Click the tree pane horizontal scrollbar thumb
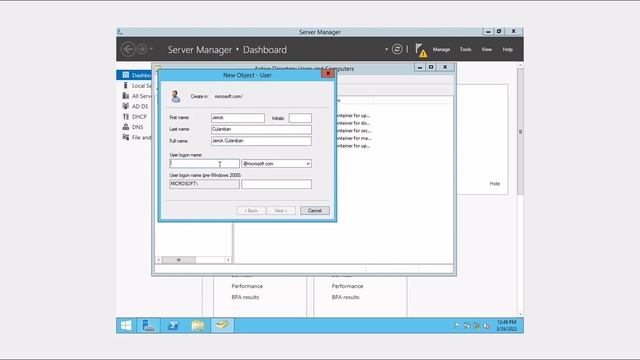The height and width of the screenshot is (360, 640). (179, 260)
